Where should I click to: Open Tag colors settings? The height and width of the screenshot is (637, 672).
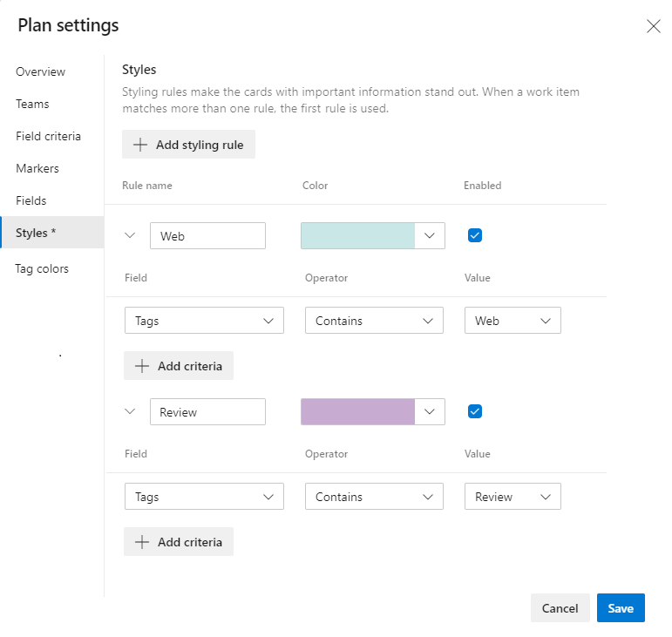tap(42, 268)
